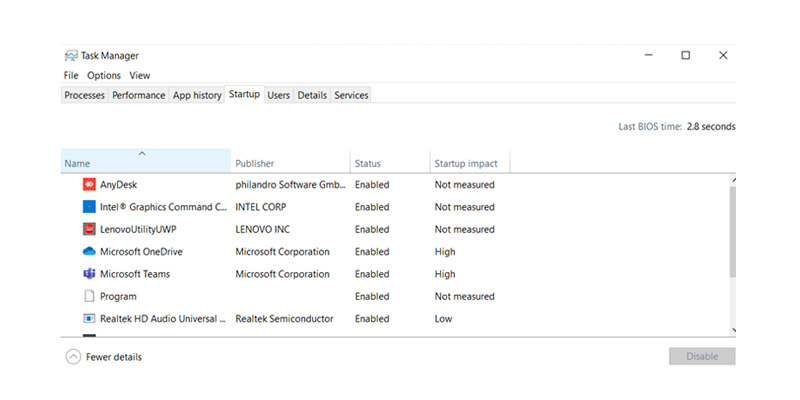Click the AnyDesk red icon

pyautogui.click(x=89, y=185)
